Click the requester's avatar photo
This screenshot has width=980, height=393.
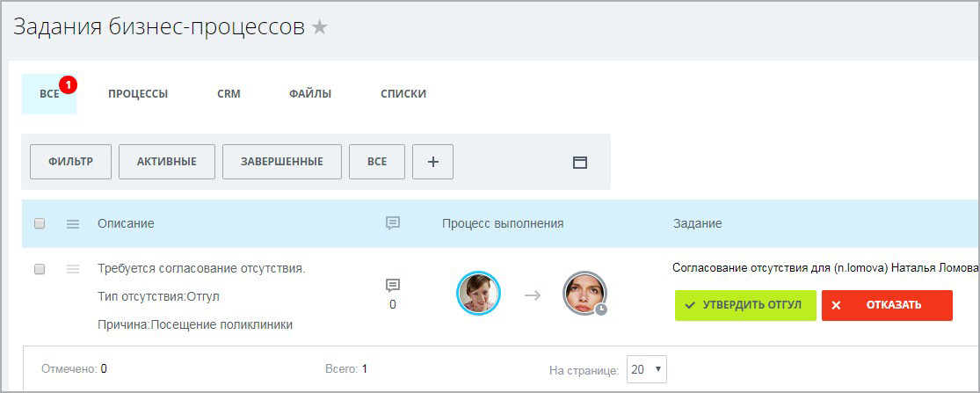pyautogui.click(x=478, y=294)
